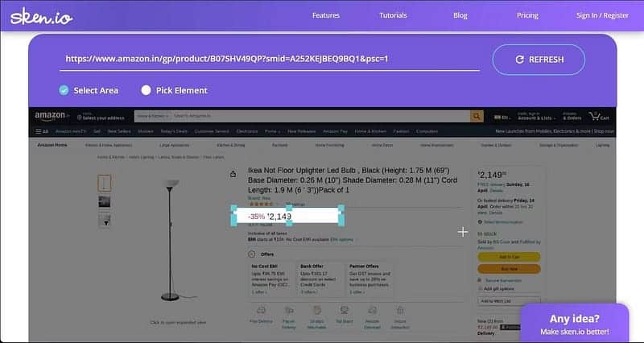
Task: Click the Pay on Delivery icon
Action: pyautogui.click(x=289, y=311)
